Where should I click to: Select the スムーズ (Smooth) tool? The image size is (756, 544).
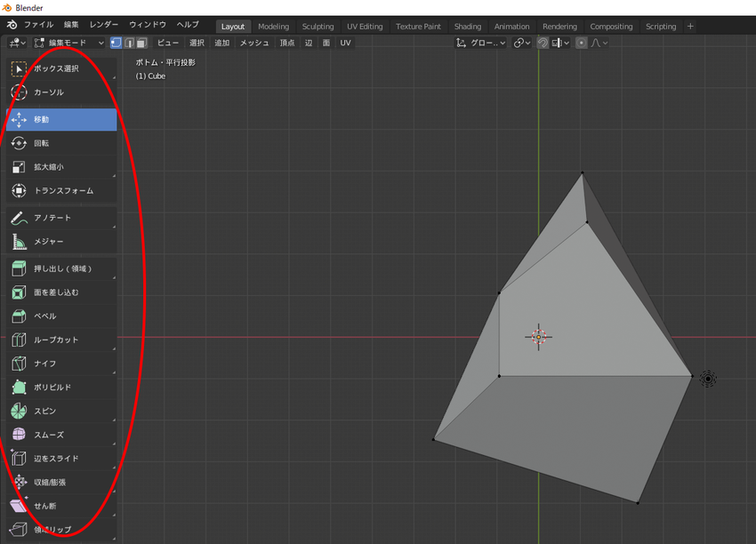[61, 435]
